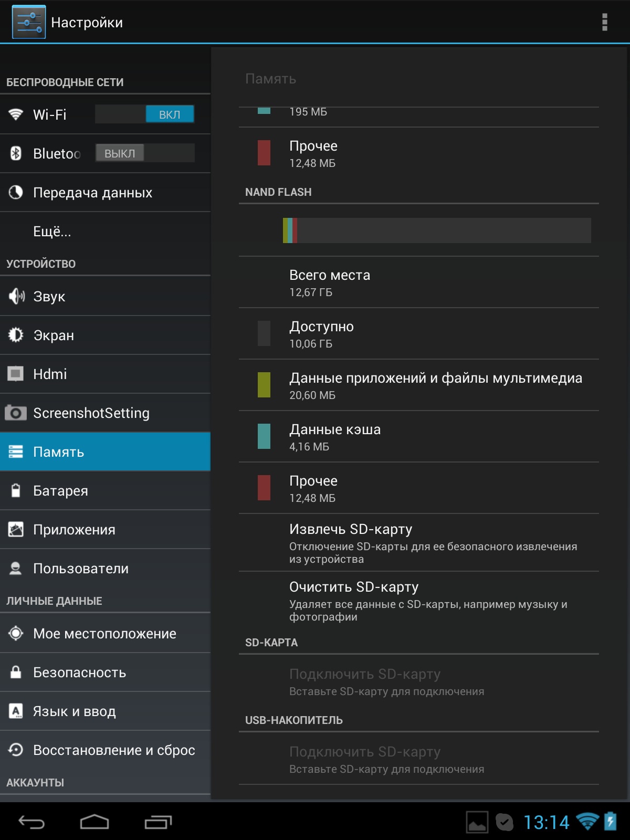Expand the Ещё... wireless options
The width and height of the screenshot is (630, 840).
[52, 232]
